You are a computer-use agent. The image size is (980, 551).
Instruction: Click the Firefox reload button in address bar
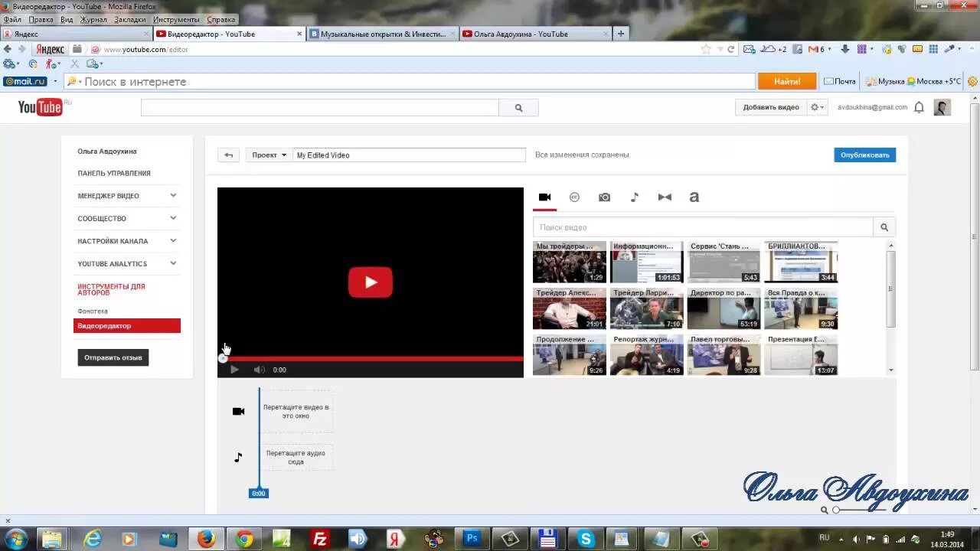point(731,49)
